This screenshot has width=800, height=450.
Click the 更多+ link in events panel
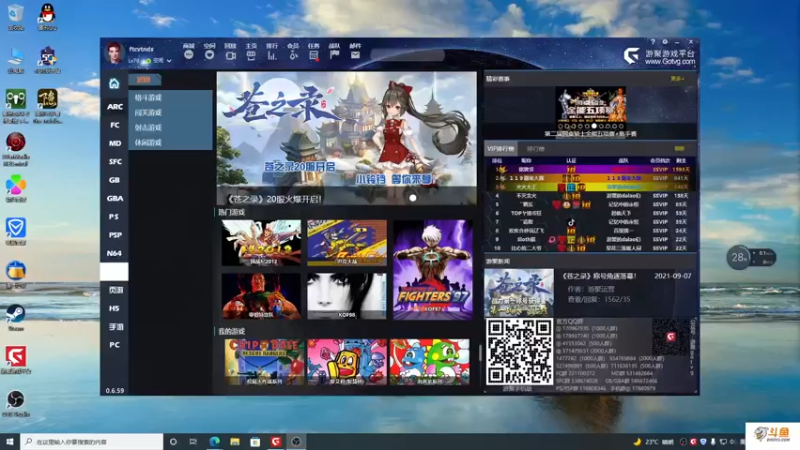[x=677, y=79]
